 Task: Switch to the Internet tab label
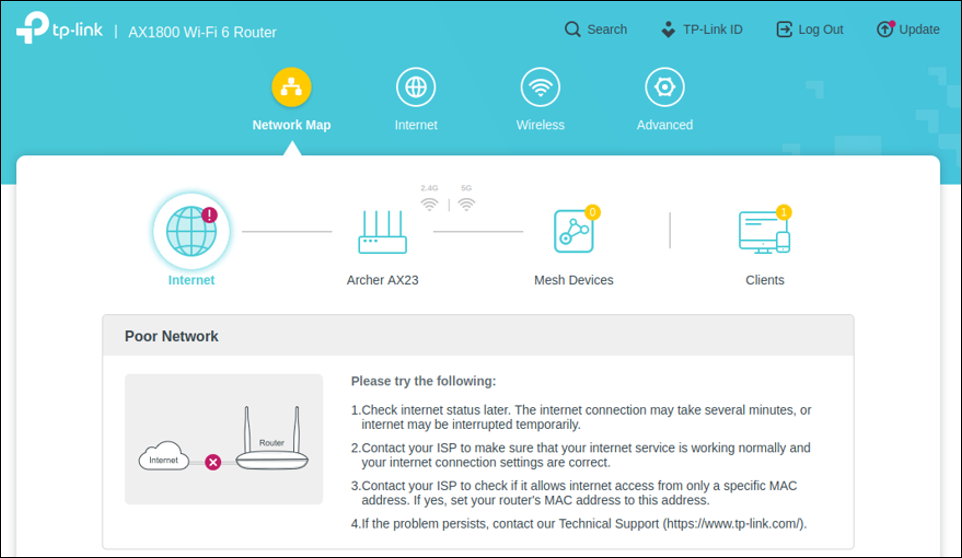[x=416, y=124]
